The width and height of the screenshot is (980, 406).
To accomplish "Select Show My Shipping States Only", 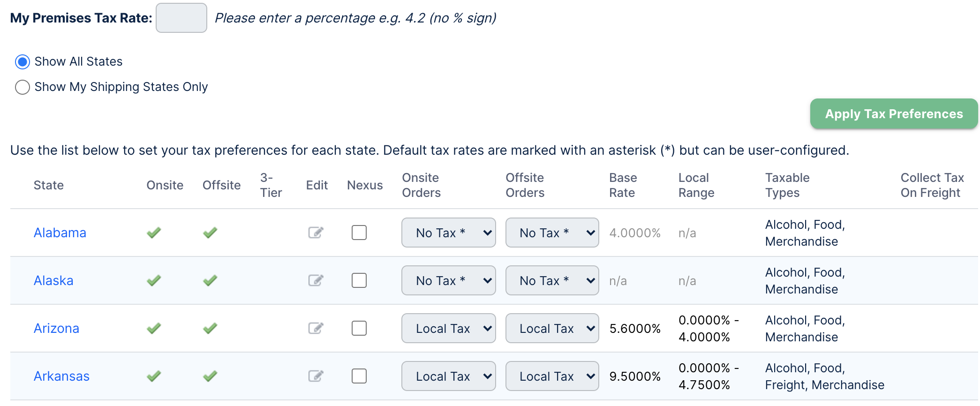I will [23, 87].
